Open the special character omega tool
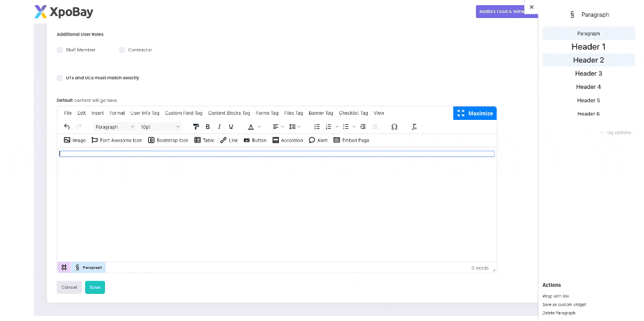The image size is (644, 321). point(394,127)
